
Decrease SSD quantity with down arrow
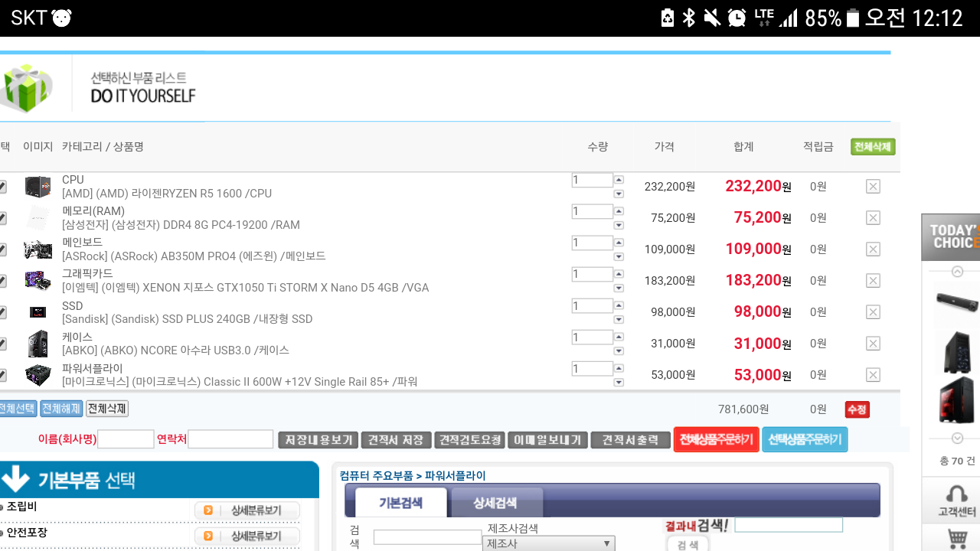(x=619, y=319)
